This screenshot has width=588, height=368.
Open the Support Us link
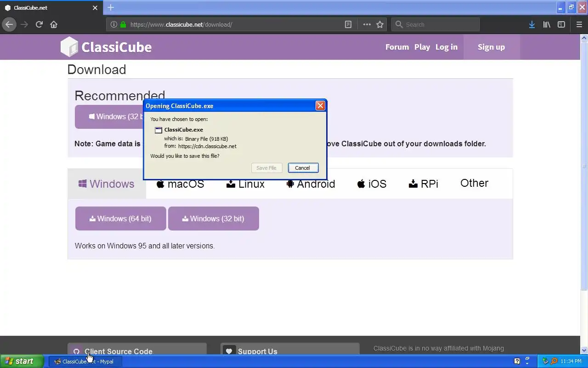pyautogui.click(x=258, y=351)
